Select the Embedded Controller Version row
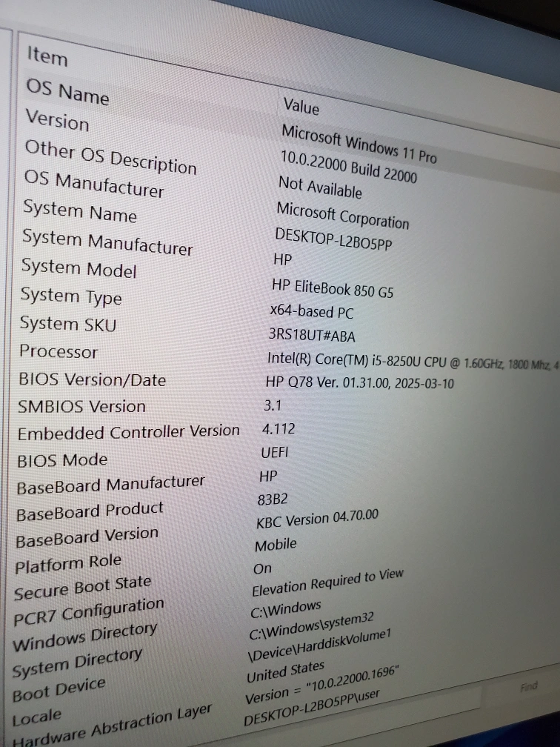 click(x=128, y=432)
